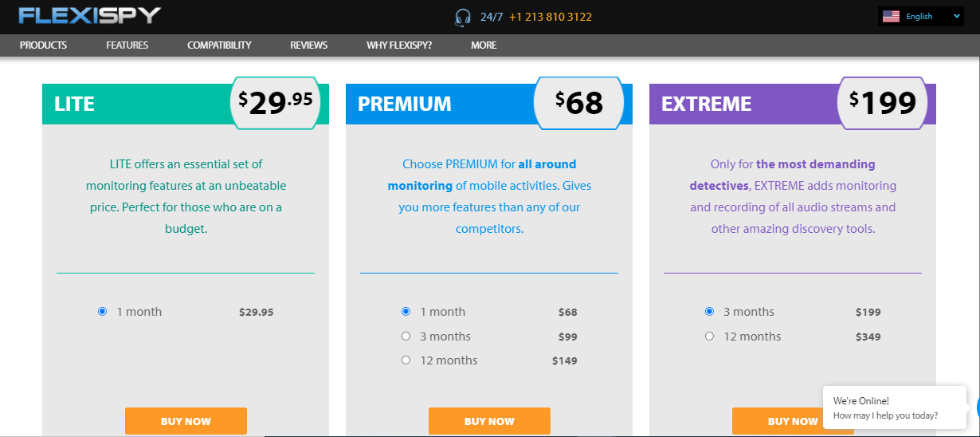Click the LITE $29.95 price badge
The image size is (980, 437).
click(x=280, y=103)
